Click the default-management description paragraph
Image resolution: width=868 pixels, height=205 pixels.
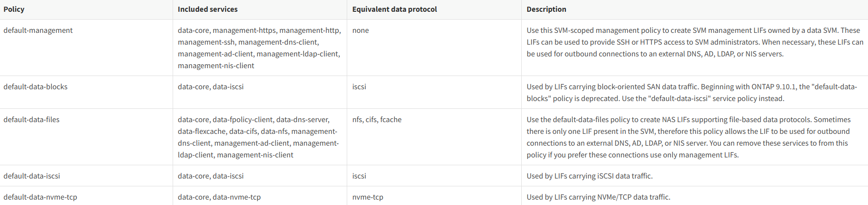(x=694, y=42)
